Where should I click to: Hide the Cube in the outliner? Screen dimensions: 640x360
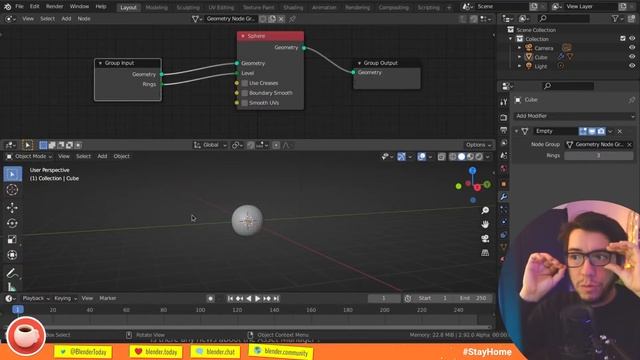click(632, 57)
